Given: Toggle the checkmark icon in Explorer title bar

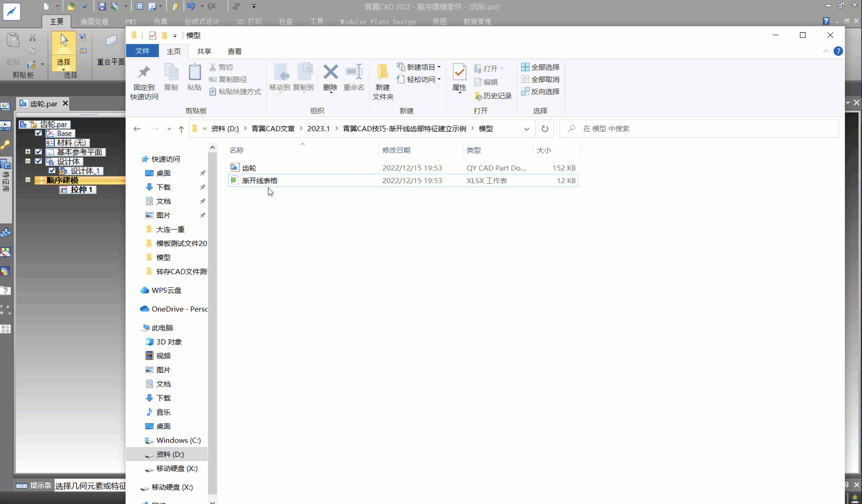Looking at the screenshot, I should pos(153,35).
